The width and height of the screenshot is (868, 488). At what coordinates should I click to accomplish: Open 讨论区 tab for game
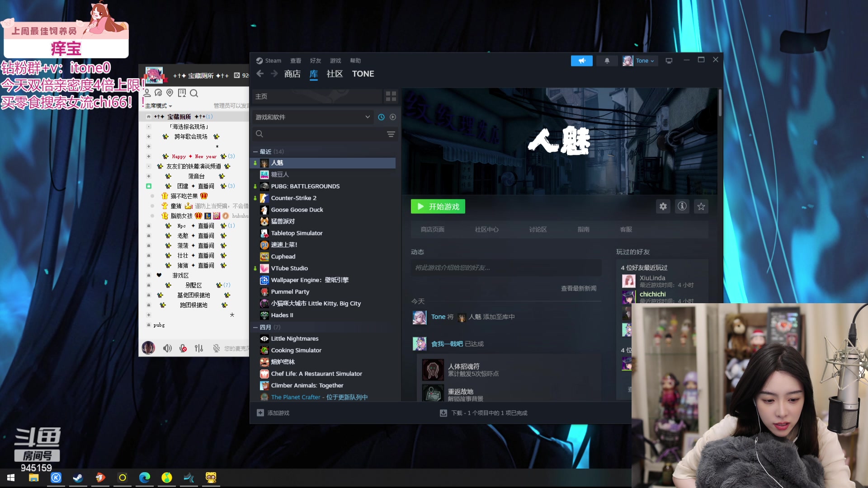tap(538, 230)
